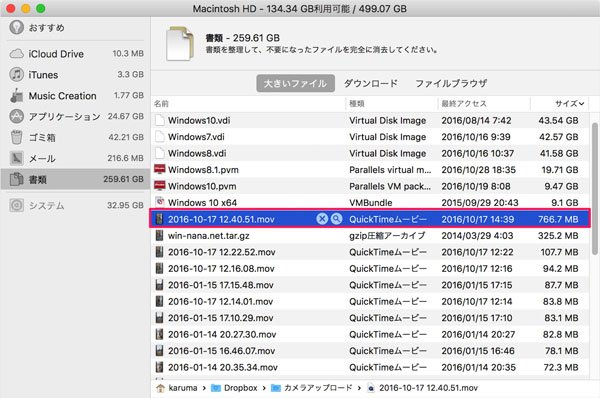Sort by the 名前 column header
Screen dimensions: 600x398
(x=161, y=103)
